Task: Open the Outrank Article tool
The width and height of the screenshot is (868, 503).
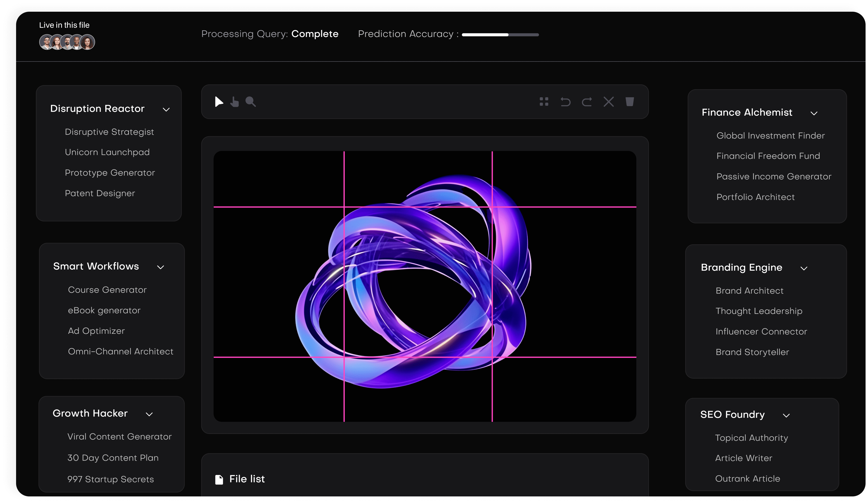Action: tap(748, 479)
